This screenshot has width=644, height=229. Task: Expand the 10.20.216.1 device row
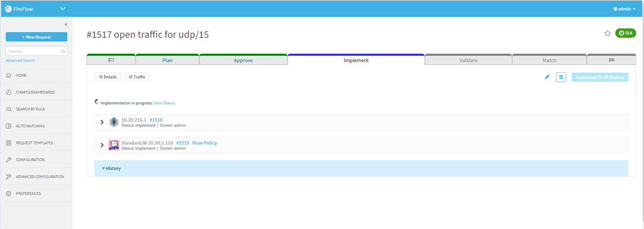tap(102, 122)
